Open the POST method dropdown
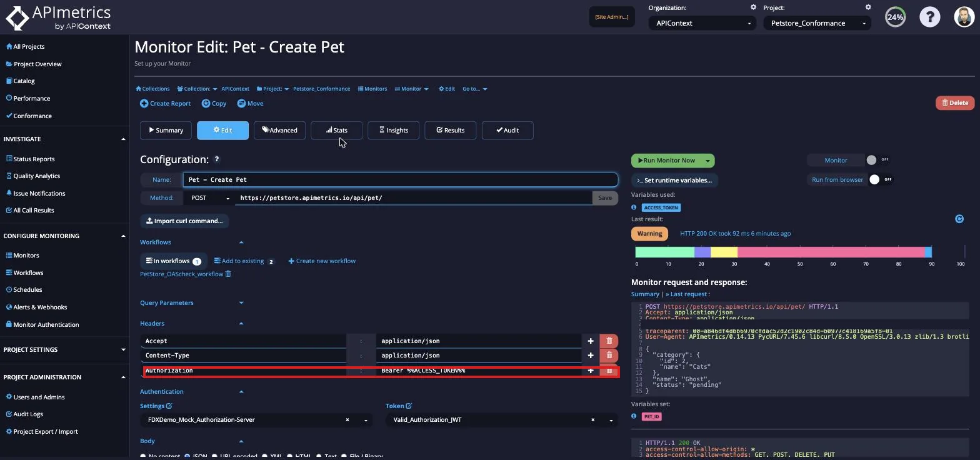Image resolution: width=980 pixels, height=460 pixels. click(x=210, y=197)
